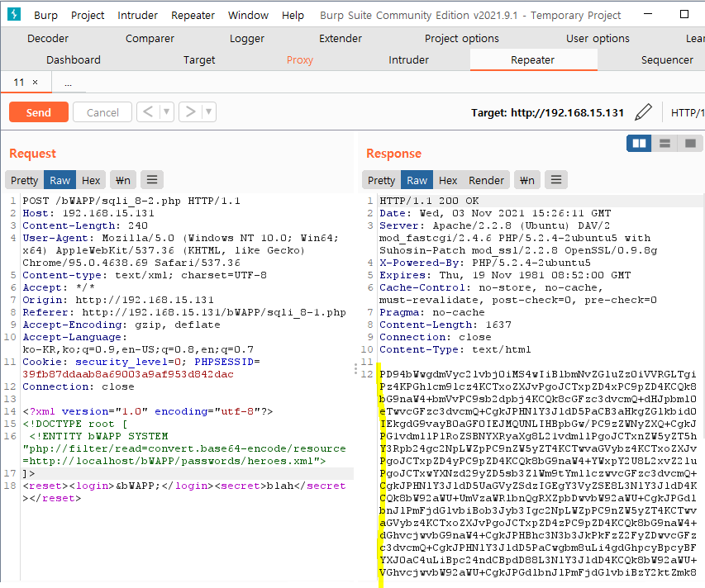Open the Repeater menu in the menu bar
Screen dimensions: 705x588
tap(193, 15)
